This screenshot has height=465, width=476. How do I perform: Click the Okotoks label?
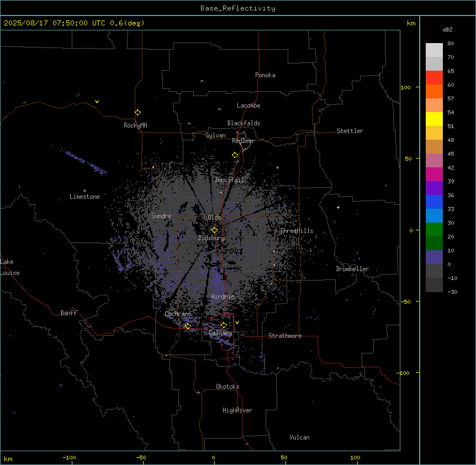click(x=228, y=387)
